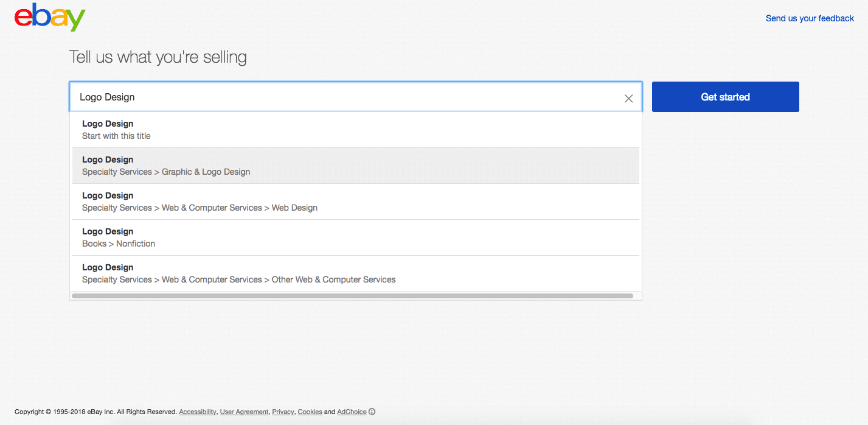This screenshot has width=868, height=425.
Task: Open the Privacy footer link
Action: click(283, 412)
